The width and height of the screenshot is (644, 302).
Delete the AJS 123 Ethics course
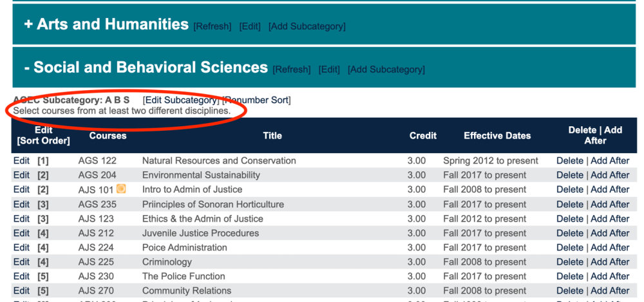(570, 218)
